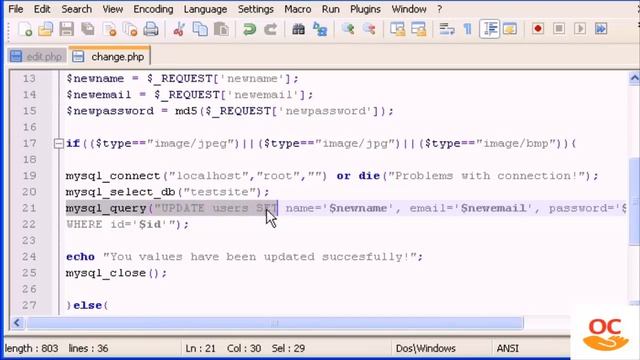Click the text "mysql_close();" on line 25
This screenshot has width=640, height=360.
[x=116, y=273]
